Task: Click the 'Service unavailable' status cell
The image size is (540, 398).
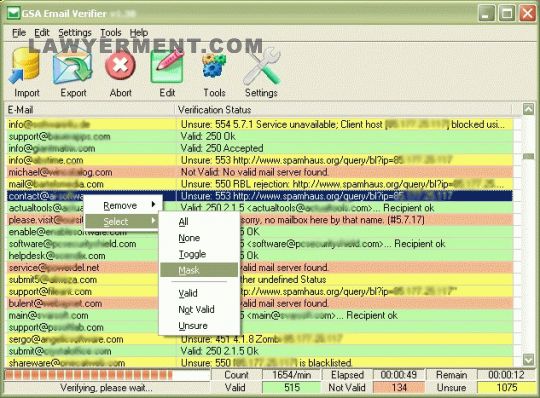Action: [x=343, y=124]
